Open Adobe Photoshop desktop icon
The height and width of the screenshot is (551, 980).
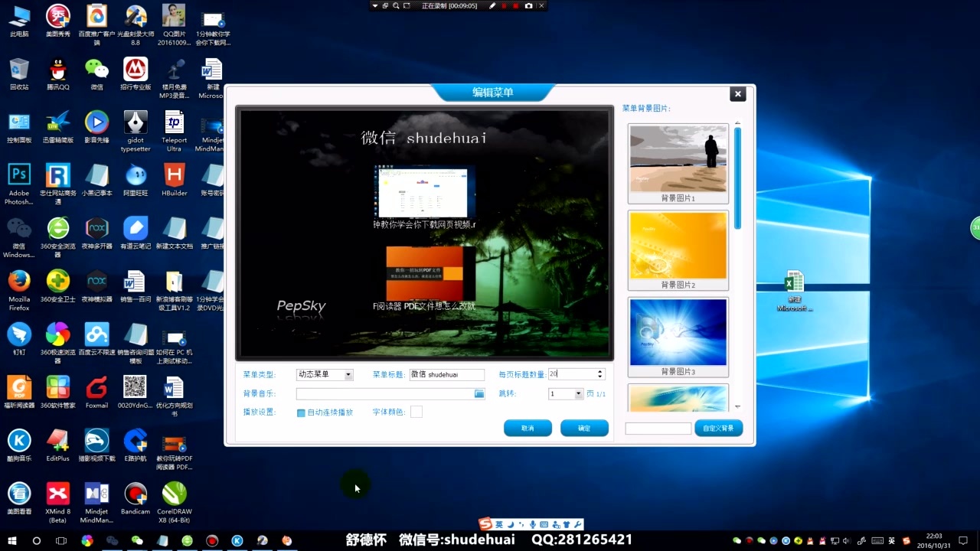[19, 184]
